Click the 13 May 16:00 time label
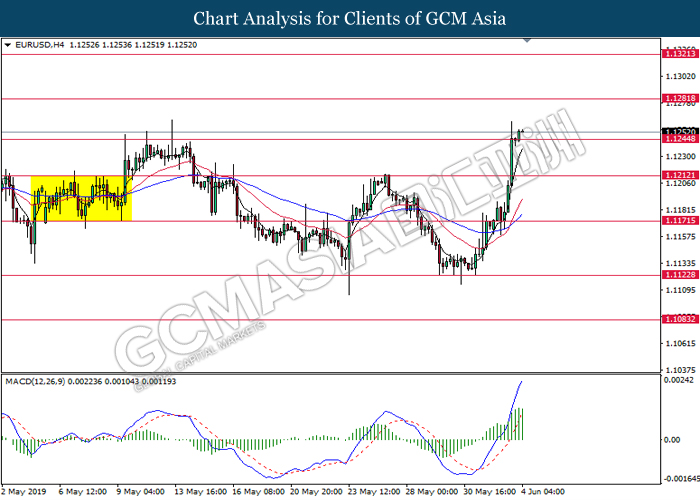 point(200,492)
